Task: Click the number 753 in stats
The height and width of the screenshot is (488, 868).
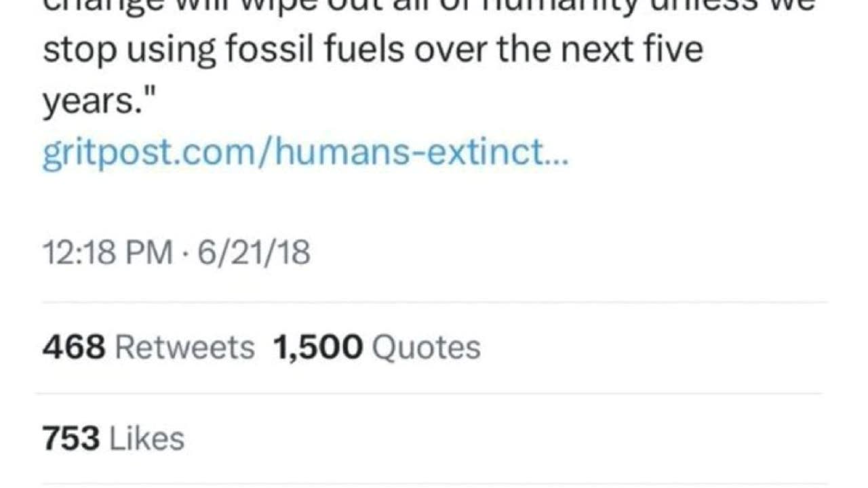Action: (71, 438)
